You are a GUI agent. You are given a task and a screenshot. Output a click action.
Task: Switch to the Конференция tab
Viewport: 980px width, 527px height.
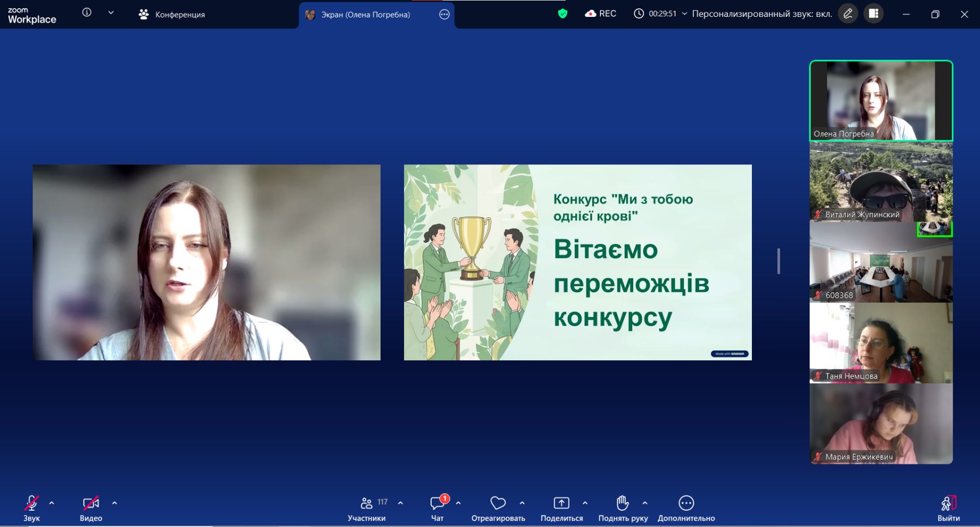point(172,15)
